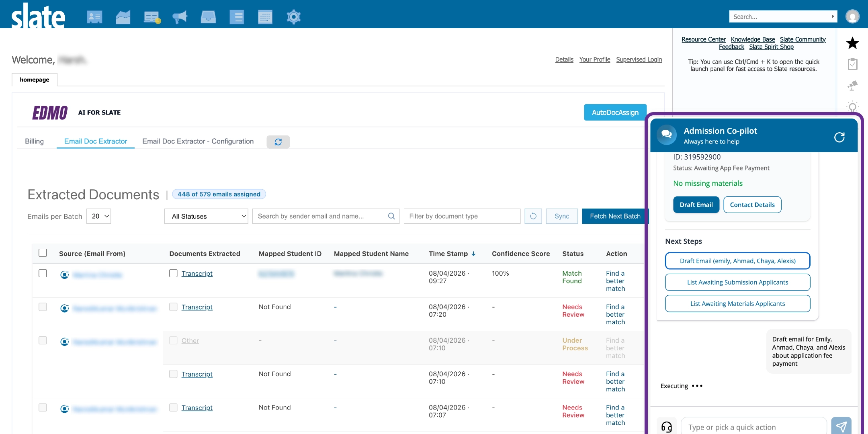Switch to the Email Doc Extractor tab
Image resolution: width=868 pixels, height=434 pixels.
tap(96, 141)
